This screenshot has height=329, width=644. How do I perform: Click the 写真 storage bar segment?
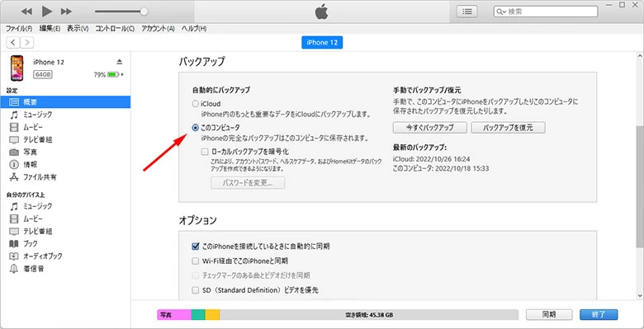174,315
